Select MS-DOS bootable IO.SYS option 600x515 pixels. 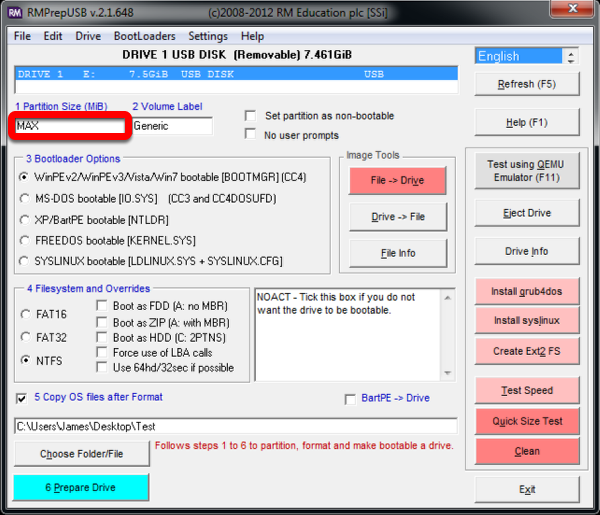click(24, 198)
